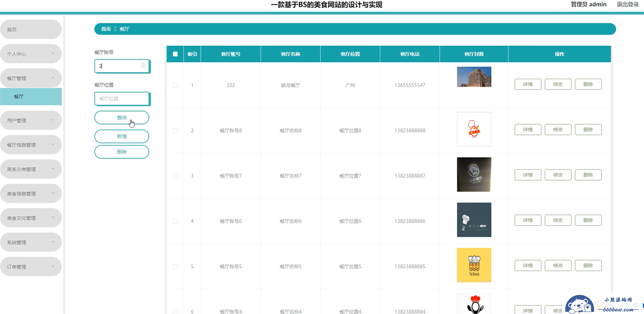
Task: Open the cover image of 餐厅名称6
Action: (x=474, y=220)
